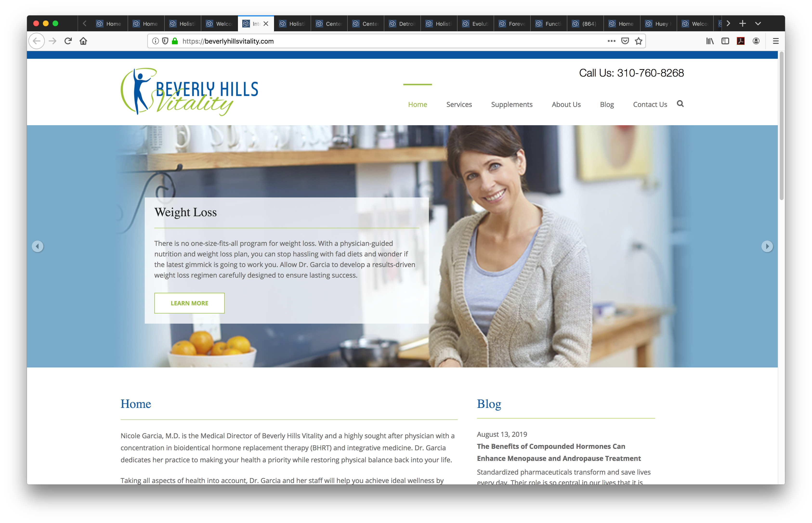Close the active Int tab

coord(266,24)
